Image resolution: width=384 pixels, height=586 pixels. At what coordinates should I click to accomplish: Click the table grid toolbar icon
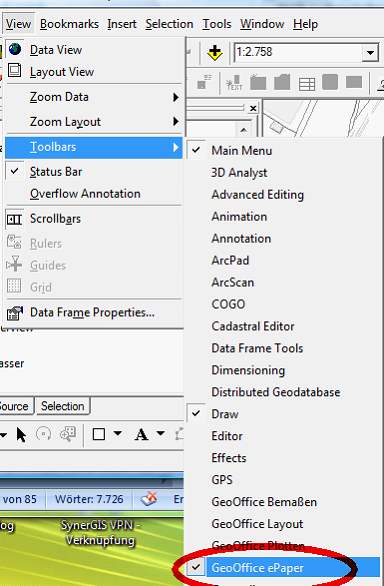[x=307, y=84]
